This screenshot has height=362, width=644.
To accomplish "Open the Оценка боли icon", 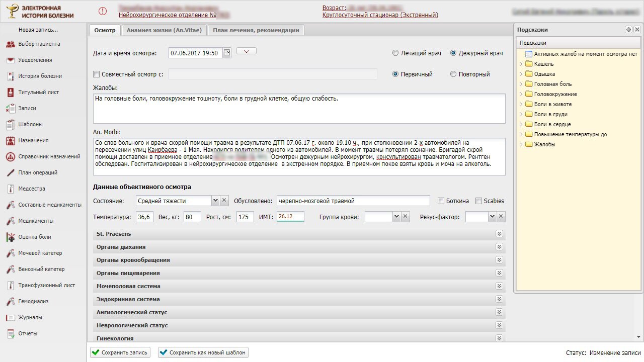I will (x=10, y=237).
